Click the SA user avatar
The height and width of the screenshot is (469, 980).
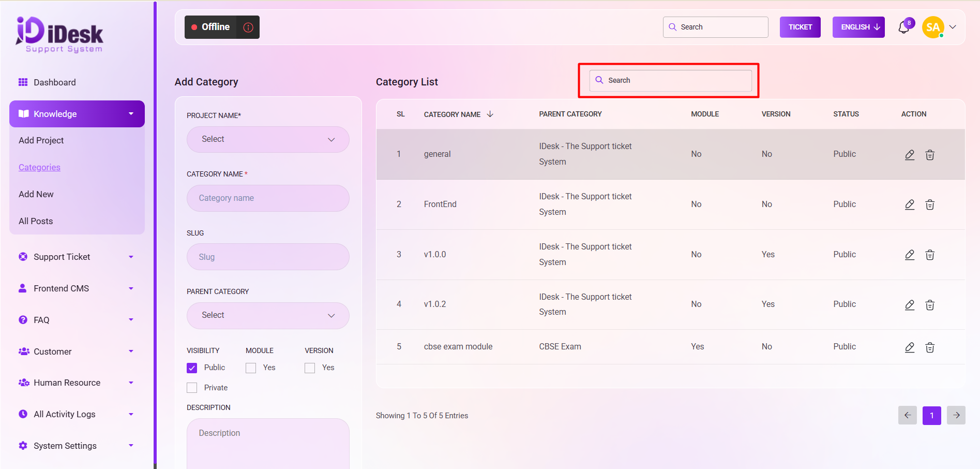point(933,27)
